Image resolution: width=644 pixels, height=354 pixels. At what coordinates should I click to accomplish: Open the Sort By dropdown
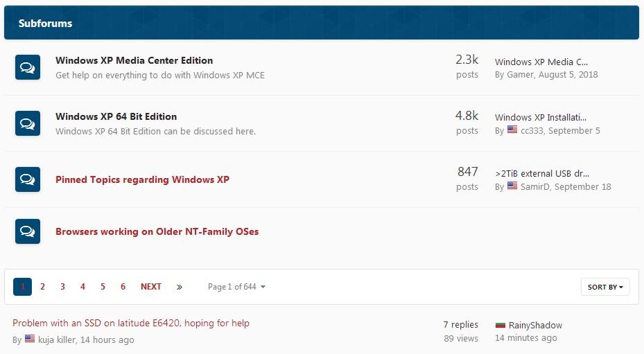[x=605, y=287]
